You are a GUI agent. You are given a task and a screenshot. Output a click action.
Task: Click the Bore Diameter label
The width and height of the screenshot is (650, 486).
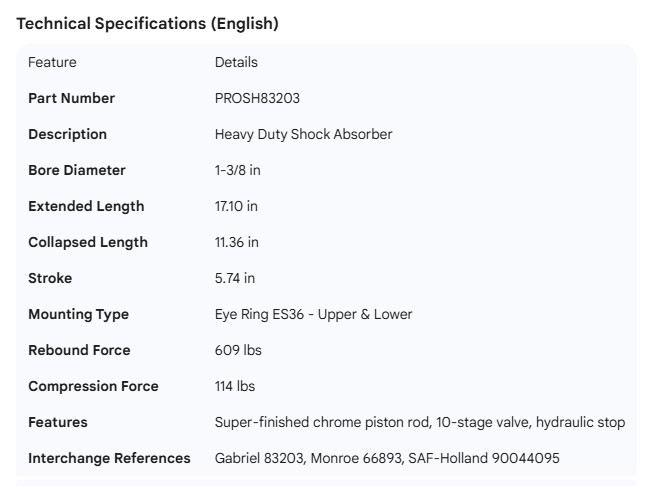point(77,170)
